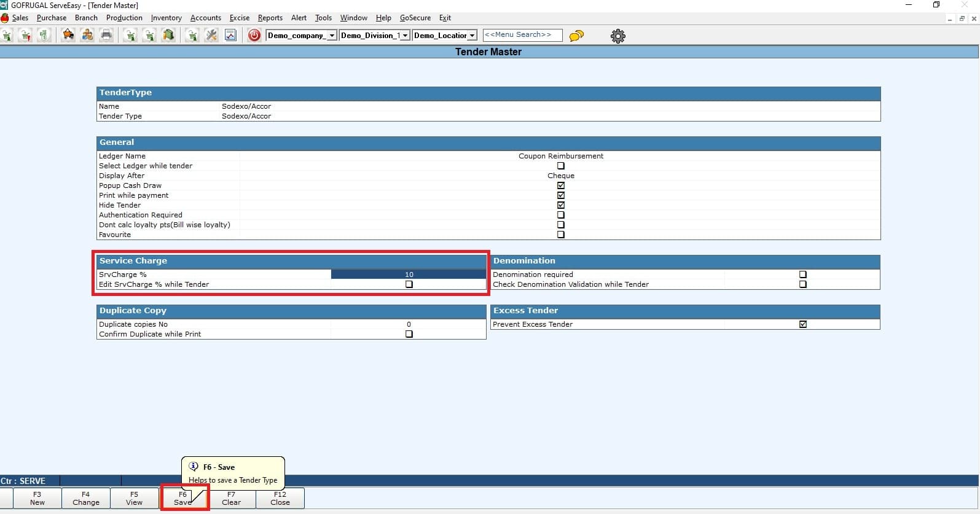Open the Purchase menu
980x514 pixels.
(x=52, y=18)
